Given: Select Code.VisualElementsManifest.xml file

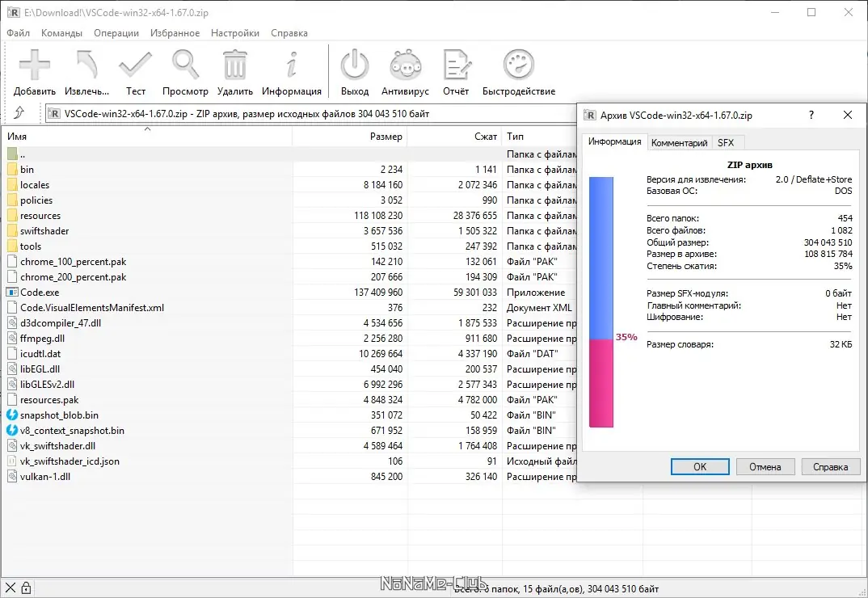Looking at the screenshot, I should (x=288, y=308).
